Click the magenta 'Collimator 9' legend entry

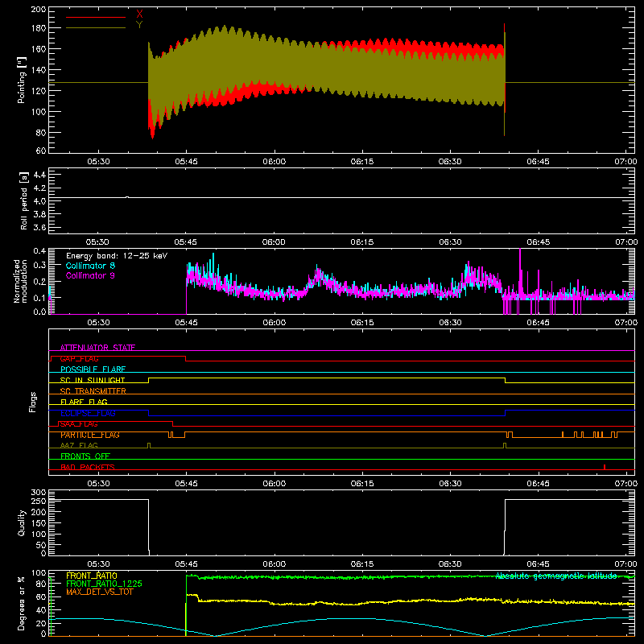click(90, 275)
